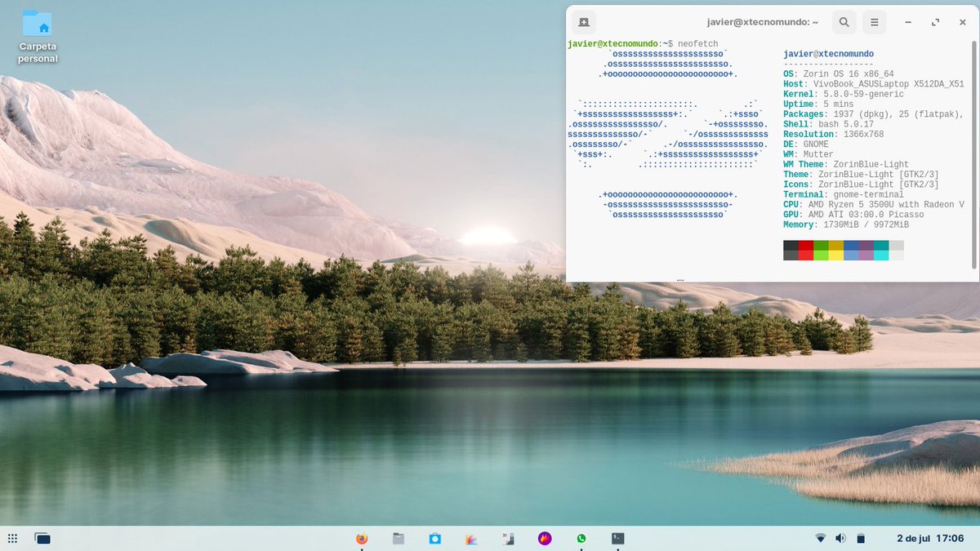The image size is (980, 551).
Task: Open the volume speaker indicator
Action: coord(840,538)
